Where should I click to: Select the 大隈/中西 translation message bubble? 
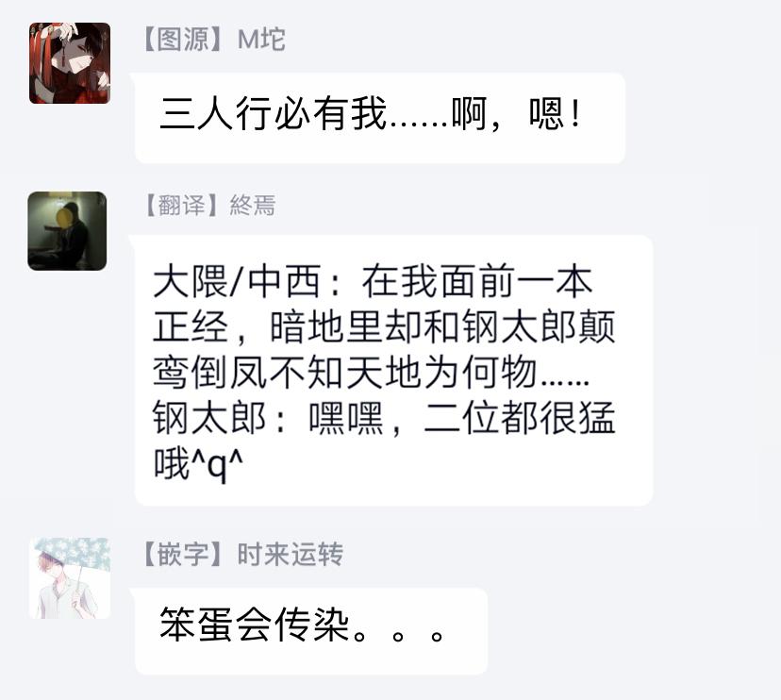(x=393, y=370)
